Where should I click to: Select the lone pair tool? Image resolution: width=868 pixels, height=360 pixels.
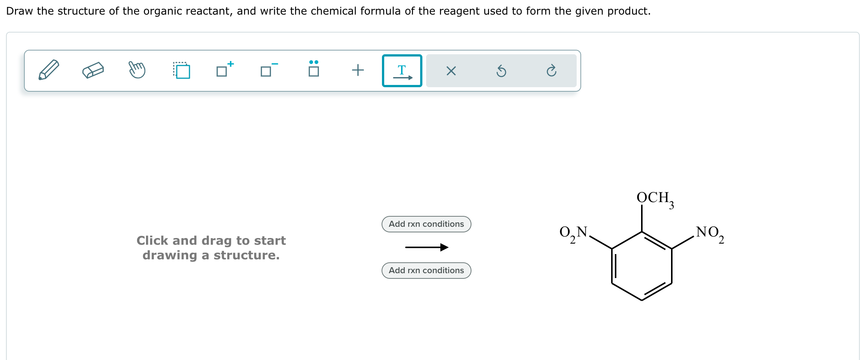click(x=314, y=70)
